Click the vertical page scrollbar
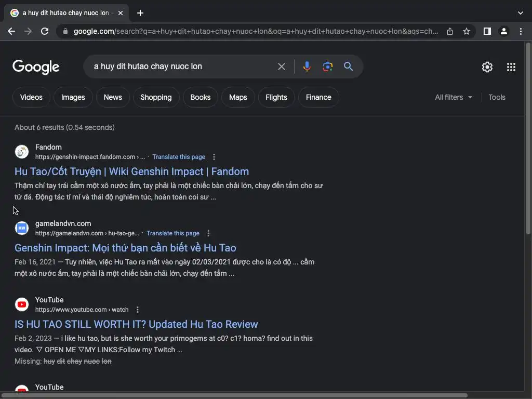This screenshot has width=532, height=399. click(x=528, y=138)
